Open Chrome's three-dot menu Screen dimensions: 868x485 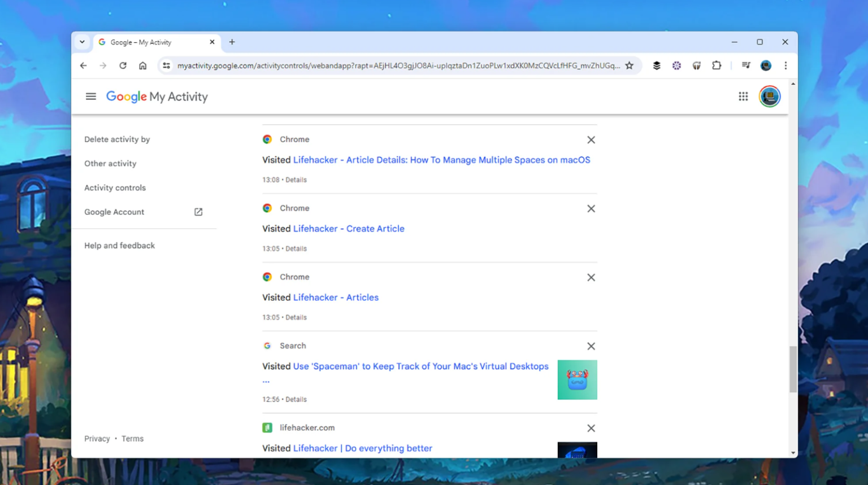tap(785, 65)
